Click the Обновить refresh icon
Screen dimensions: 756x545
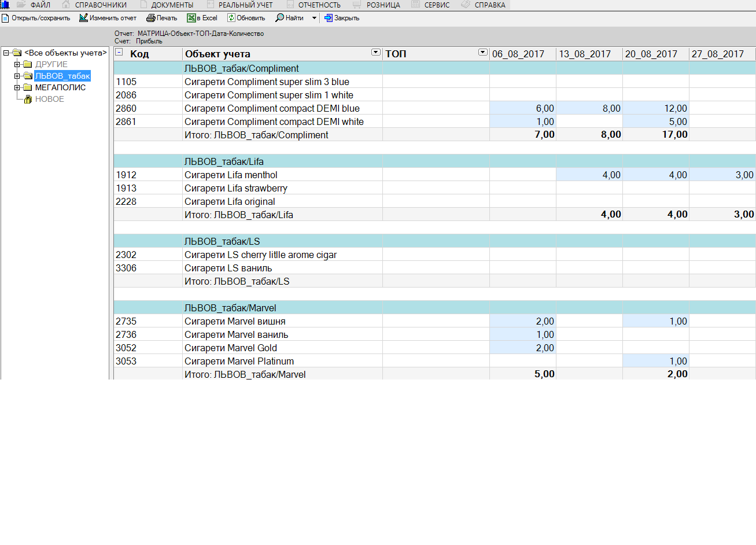231,18
